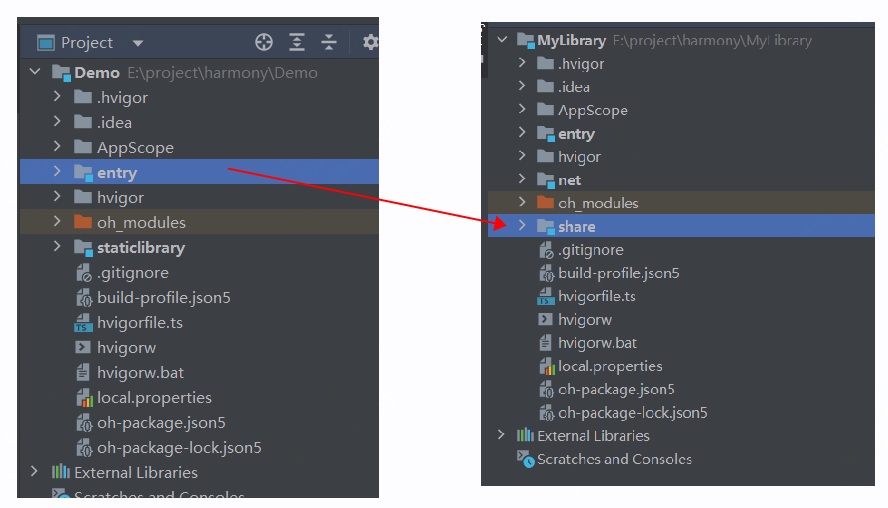
Task: Collapse the Demo project root node
Action: 35,72
